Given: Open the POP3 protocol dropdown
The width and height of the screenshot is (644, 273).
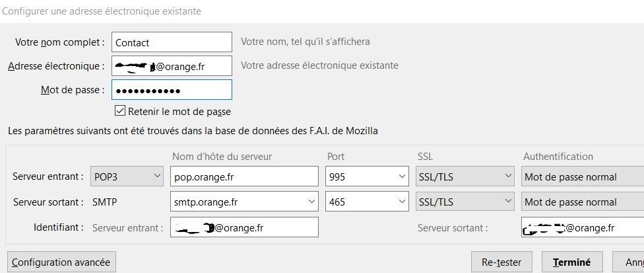Looking at the screenshot, I should click(x=127, y=176).
